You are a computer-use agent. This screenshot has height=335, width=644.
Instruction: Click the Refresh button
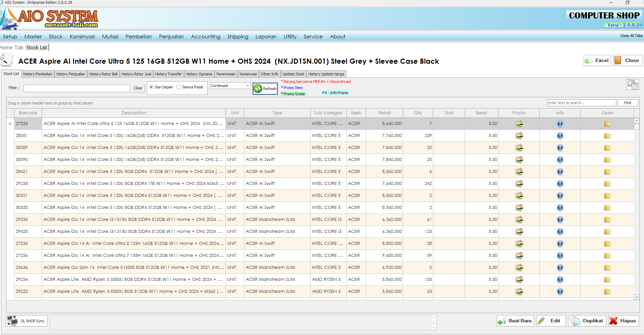click(265, 89)
